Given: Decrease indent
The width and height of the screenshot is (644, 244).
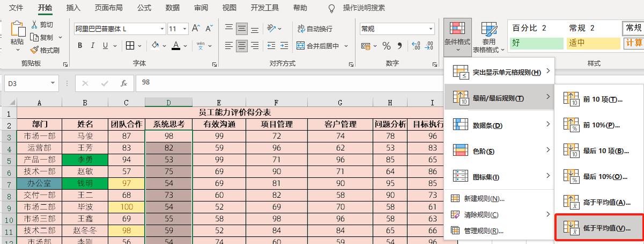Looking at the screenshot, I should (272, 46).
